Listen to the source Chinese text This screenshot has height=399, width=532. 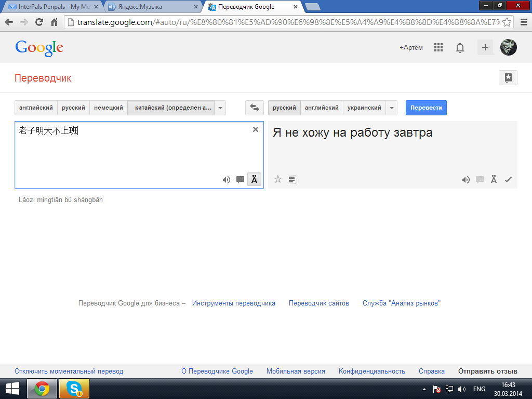(227, 179)
